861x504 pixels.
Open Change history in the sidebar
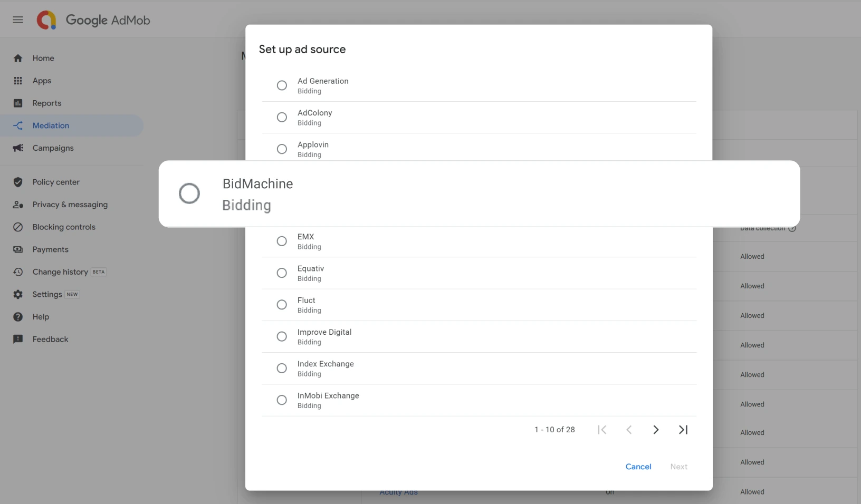click(x=72, y=272)
